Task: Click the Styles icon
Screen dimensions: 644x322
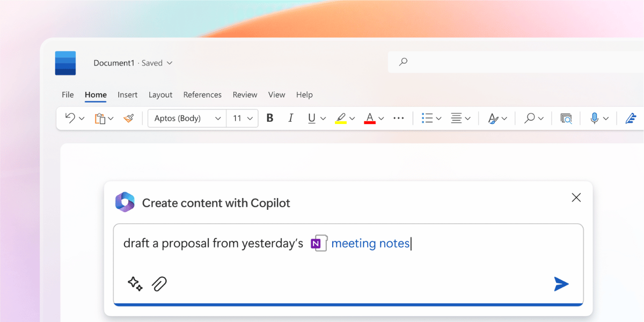Action: (x=493, y=119)
